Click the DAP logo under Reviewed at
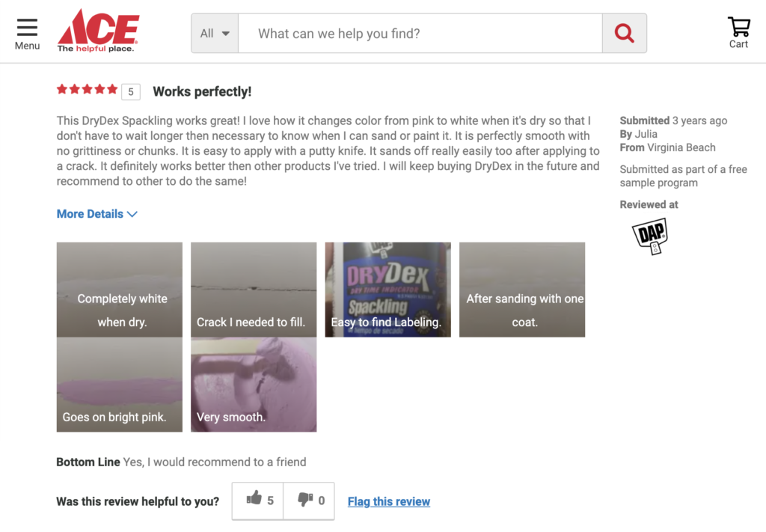 pyautogui.click(x=650, y=236)
